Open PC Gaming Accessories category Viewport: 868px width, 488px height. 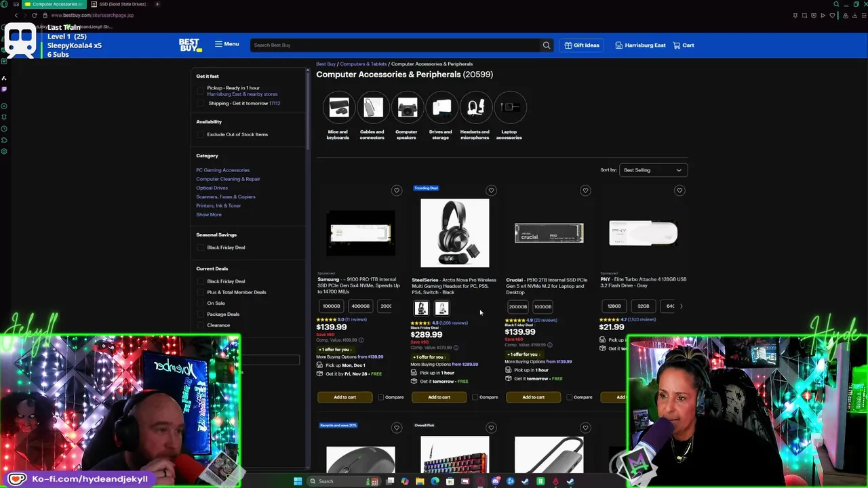point(222,170)
